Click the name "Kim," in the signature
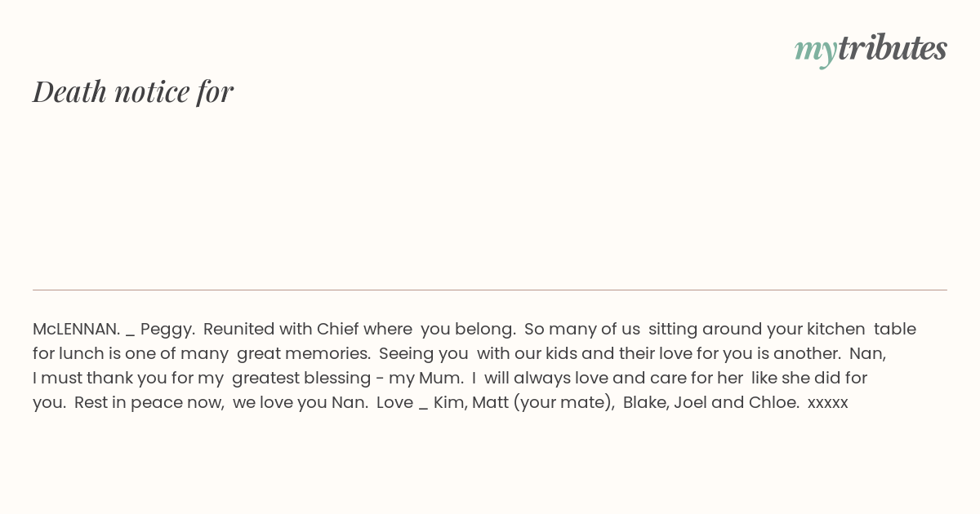 point(448,403)
